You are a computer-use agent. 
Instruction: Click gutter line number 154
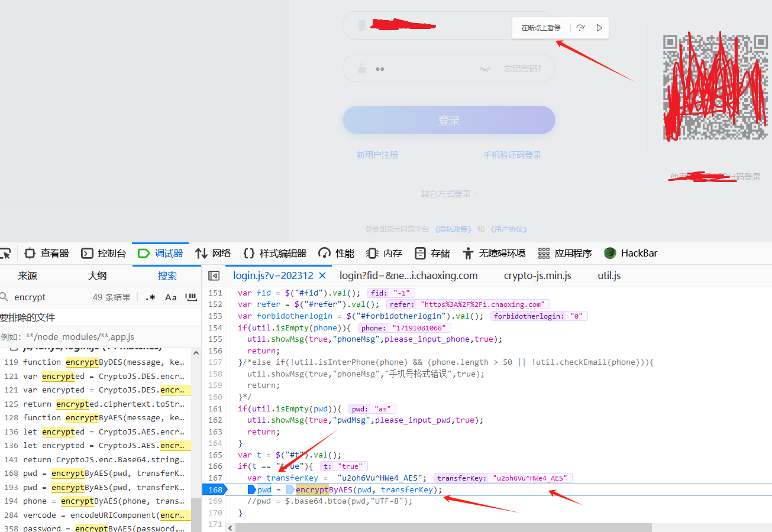click(215, 327)
